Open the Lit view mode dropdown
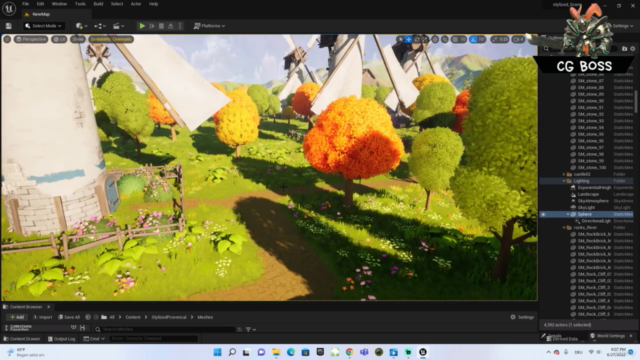Screen dimensions: 640x360 (x=59, y=39)
